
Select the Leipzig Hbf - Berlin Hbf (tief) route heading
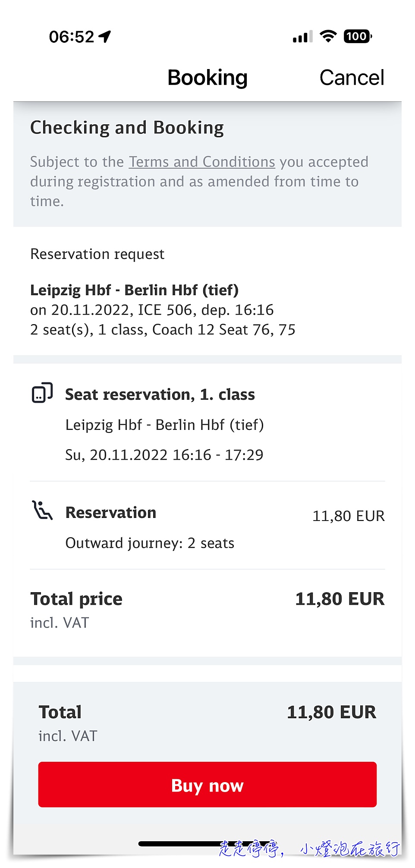[134, 290]
